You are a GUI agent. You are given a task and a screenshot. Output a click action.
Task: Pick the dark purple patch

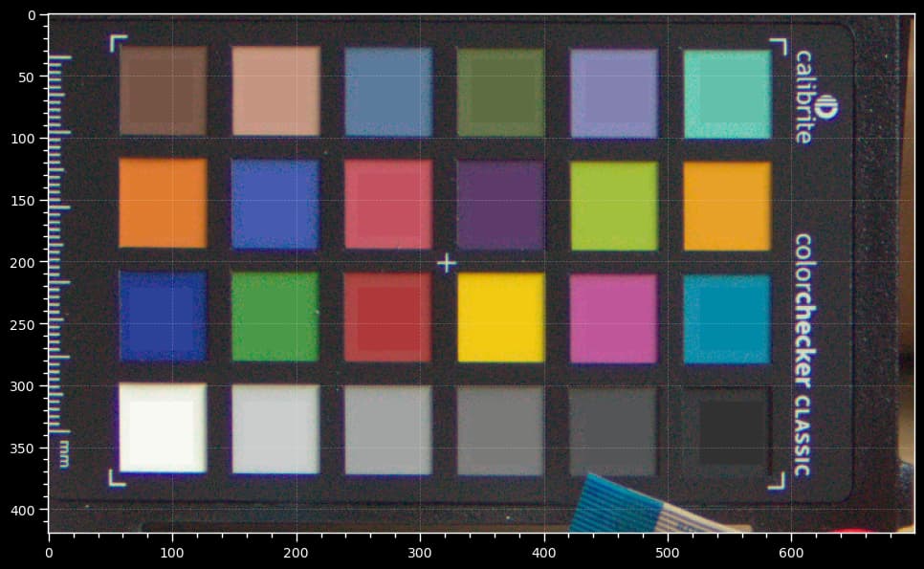[501, 205]
